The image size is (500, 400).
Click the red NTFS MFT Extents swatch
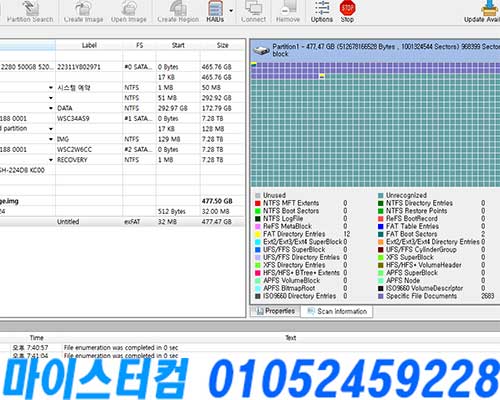[258, 203]
